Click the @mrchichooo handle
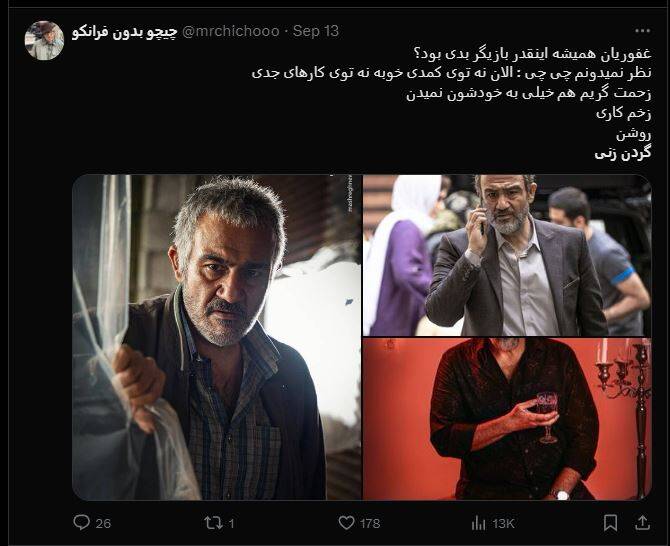 pyautogui.click(x=231, y=31)
